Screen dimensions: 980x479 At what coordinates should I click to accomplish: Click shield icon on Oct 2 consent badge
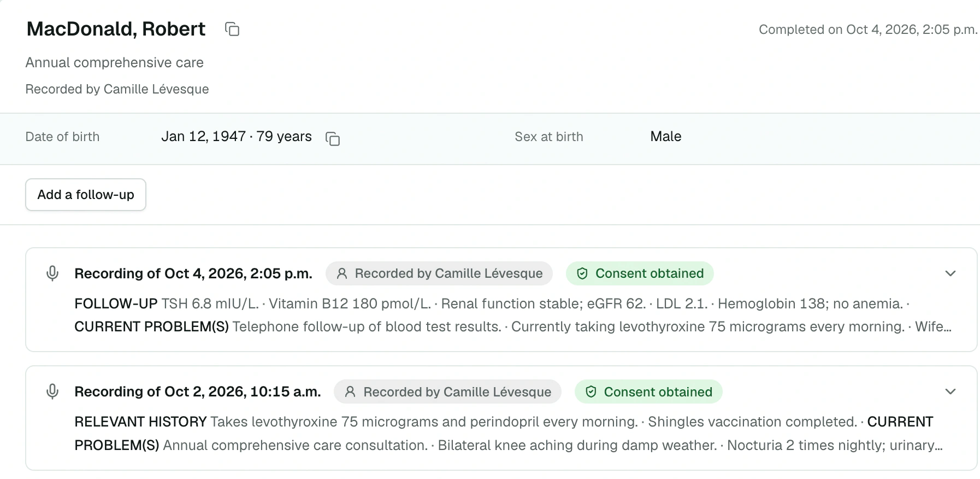tap(591, 392)
